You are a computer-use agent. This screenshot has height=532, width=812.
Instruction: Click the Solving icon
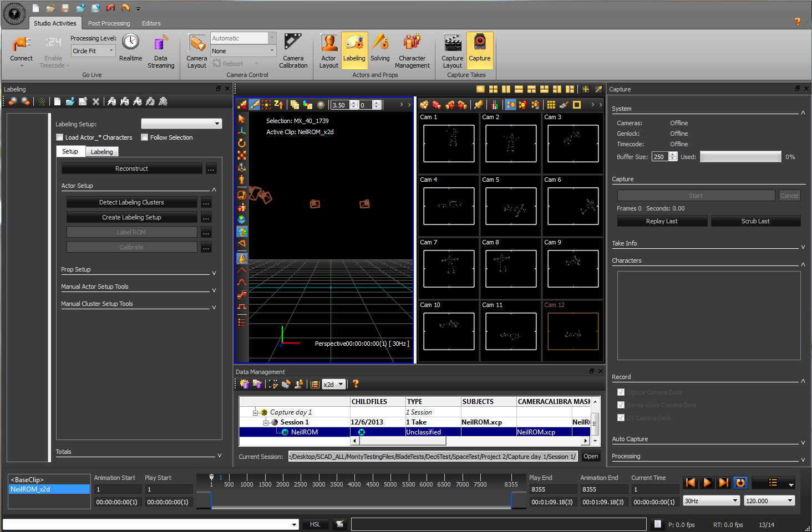click(380, 44)
